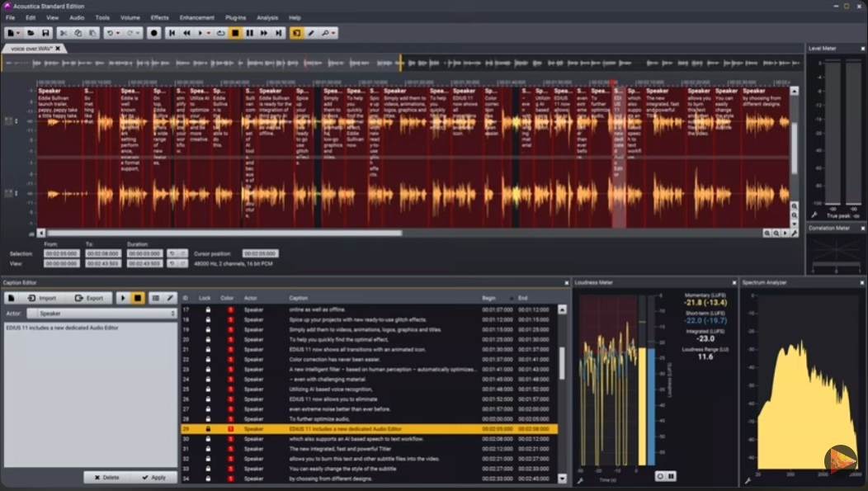Stop caption playback in Caption Editor
The height and width of the screenshot is (491, 868).
tap(137, 298)
